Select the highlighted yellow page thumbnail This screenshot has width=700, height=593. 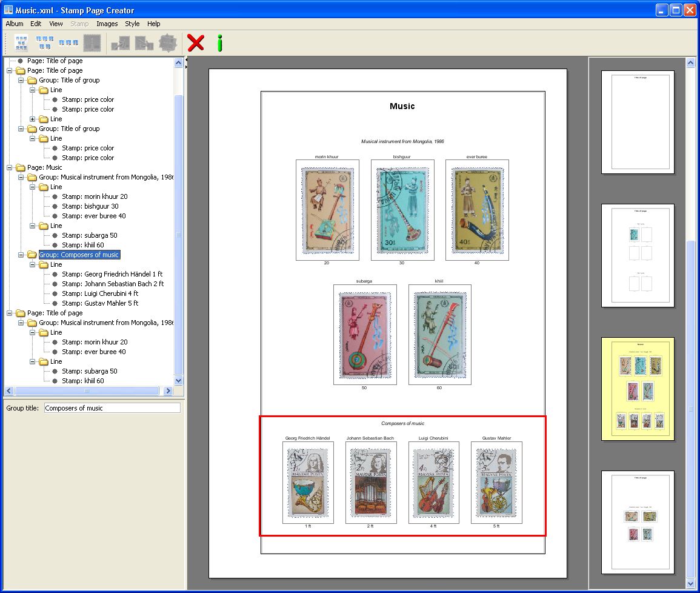[x=638, y=389]
